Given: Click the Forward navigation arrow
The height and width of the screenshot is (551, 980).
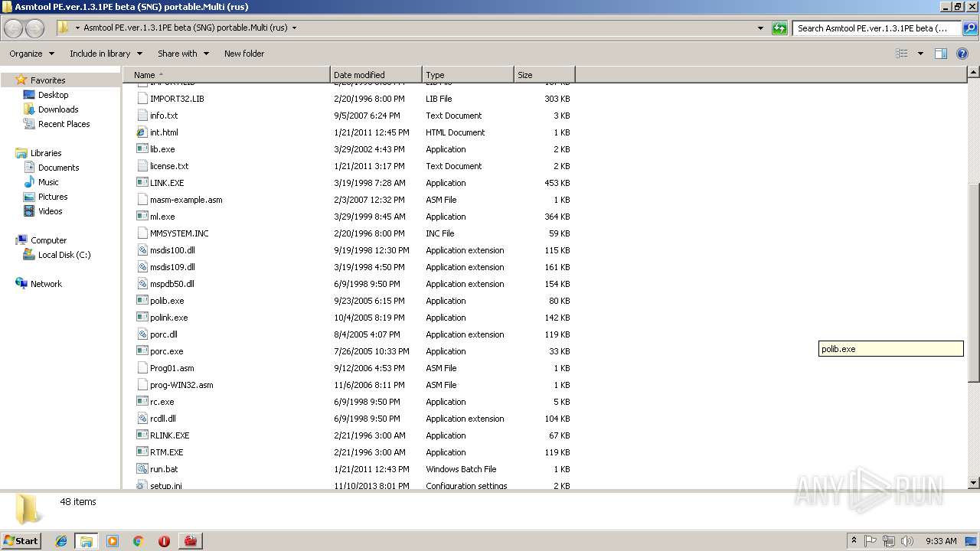Looking at the screenshot, I should click(x=35, y=28).
